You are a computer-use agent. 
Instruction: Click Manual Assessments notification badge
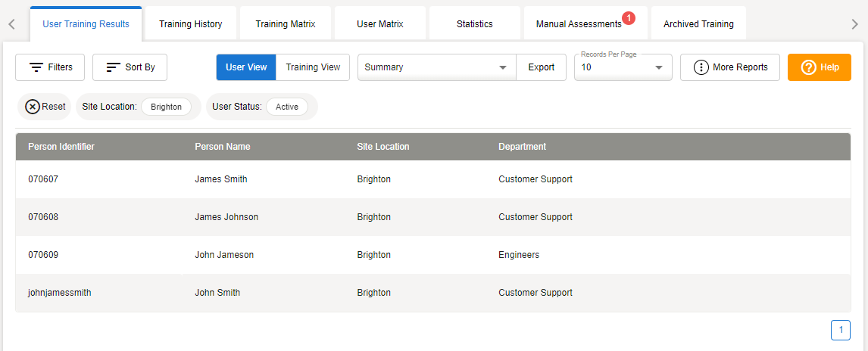click(628, 18)
